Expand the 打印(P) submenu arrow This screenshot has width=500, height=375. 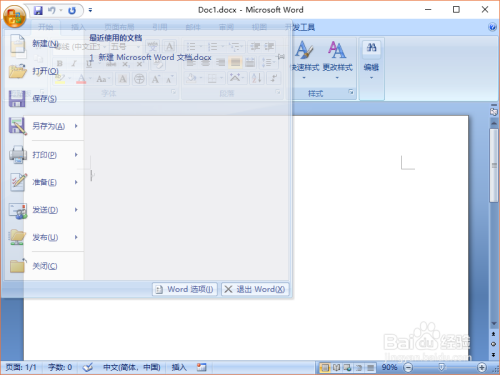(x=76, y=155)
